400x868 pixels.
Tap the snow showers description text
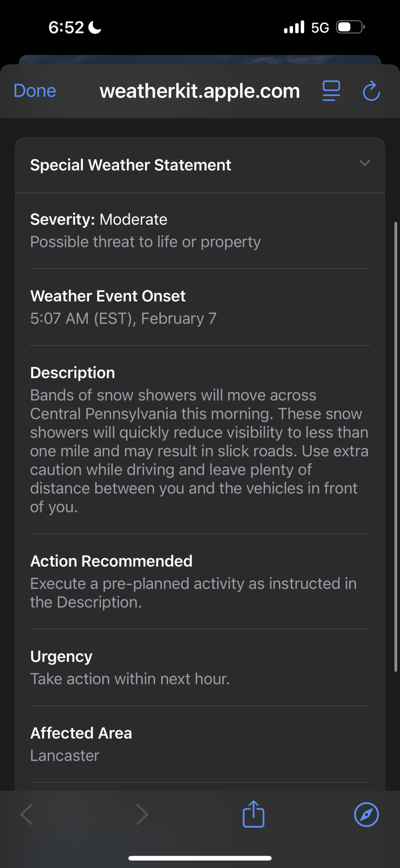tap(198, 451)
